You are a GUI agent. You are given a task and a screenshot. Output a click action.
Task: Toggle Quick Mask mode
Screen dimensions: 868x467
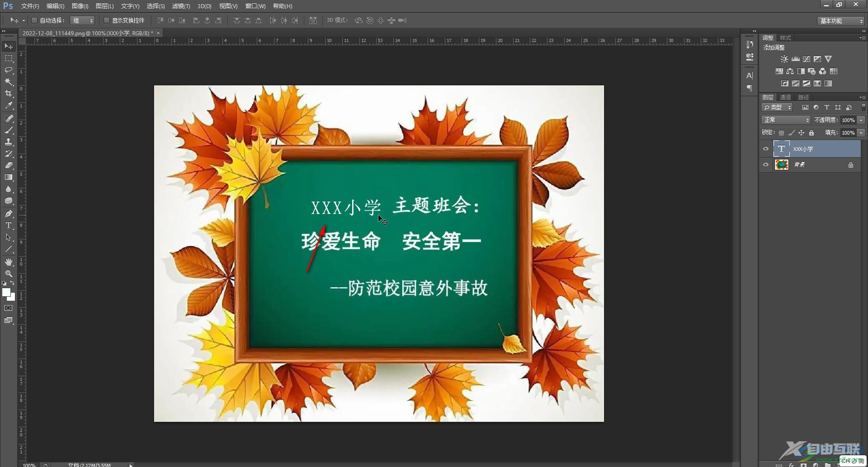pyautogui.click(x=9, y=308)
